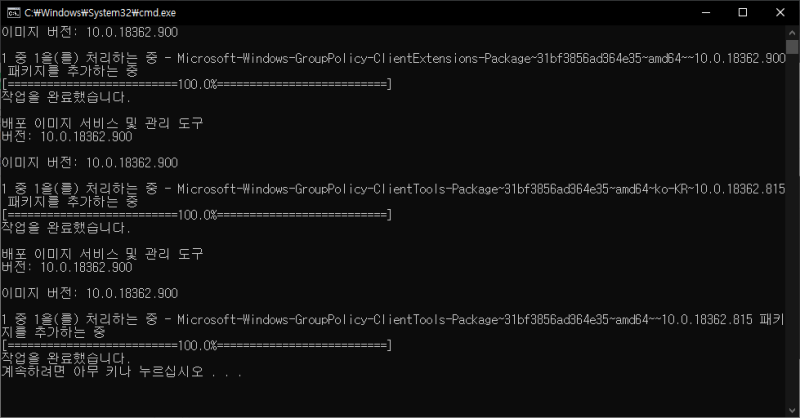The image size is (800, 418).
Task: Click the scrollbar up arrow
Action: coord(792,32)
